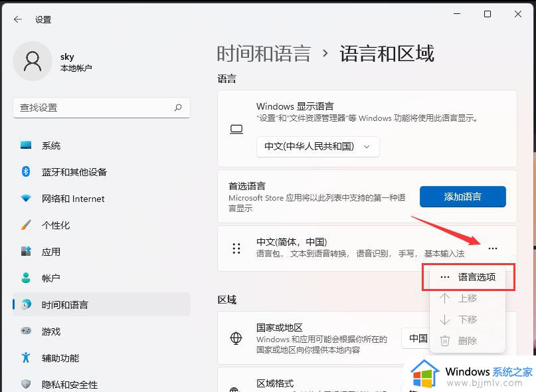Click the 添加语言 button
536x392 pixels.
(x=463, y=197)
